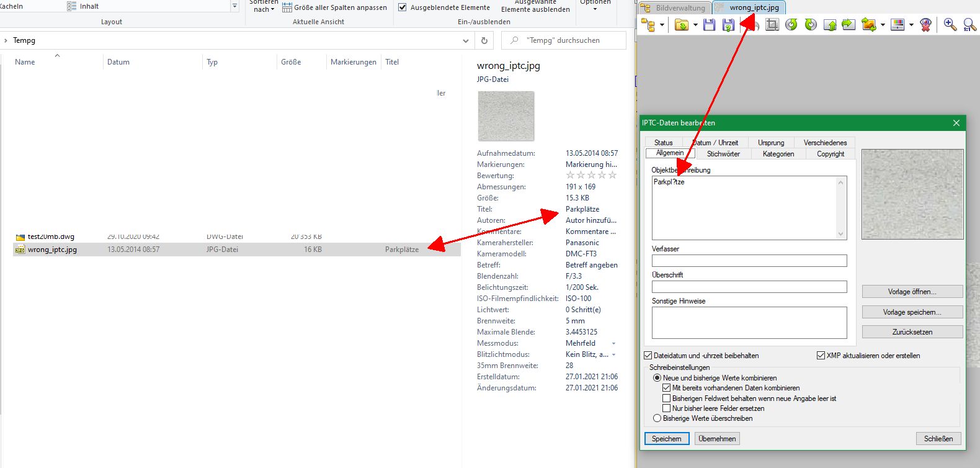Select the Crop tool in the image toolbar
This screenshot has width=980, height=468.
[x=772, y=25]
